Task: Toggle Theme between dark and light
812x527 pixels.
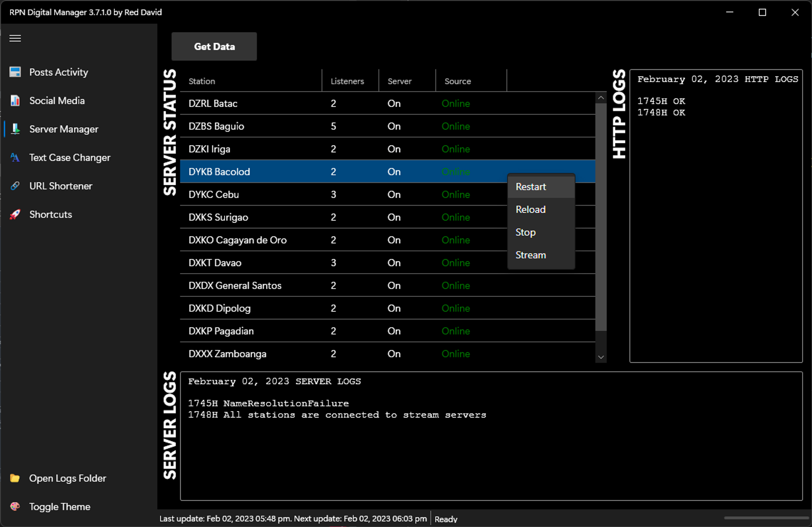Action: pos(60,507)
